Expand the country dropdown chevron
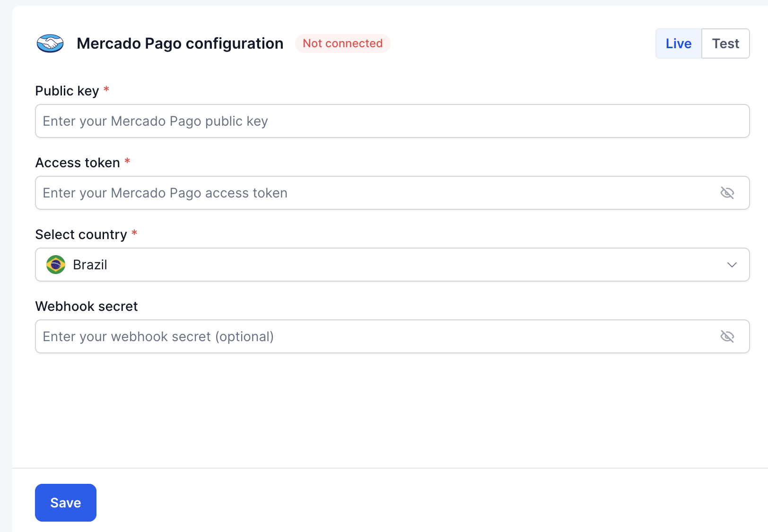 [732, 265]
